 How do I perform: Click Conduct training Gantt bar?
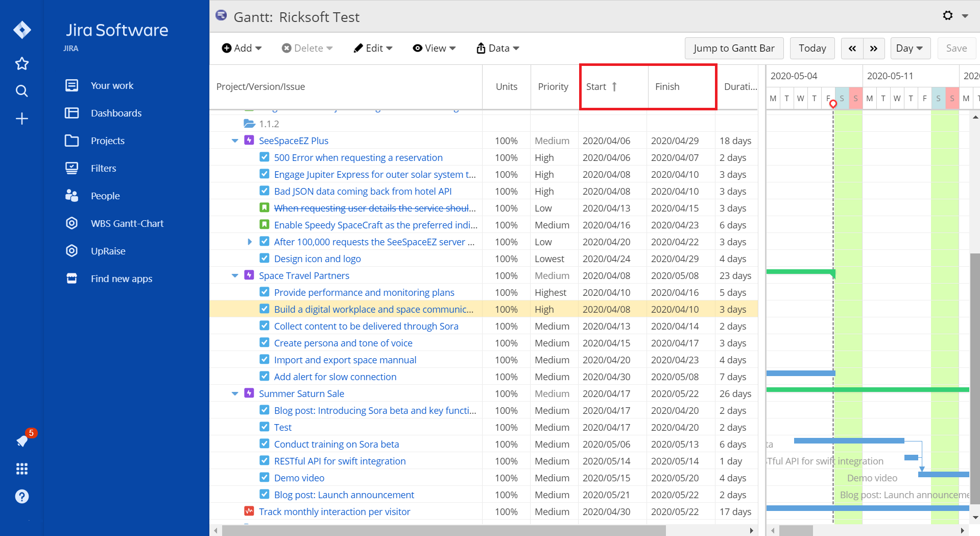pyautogui.click(x=849, y=440)
